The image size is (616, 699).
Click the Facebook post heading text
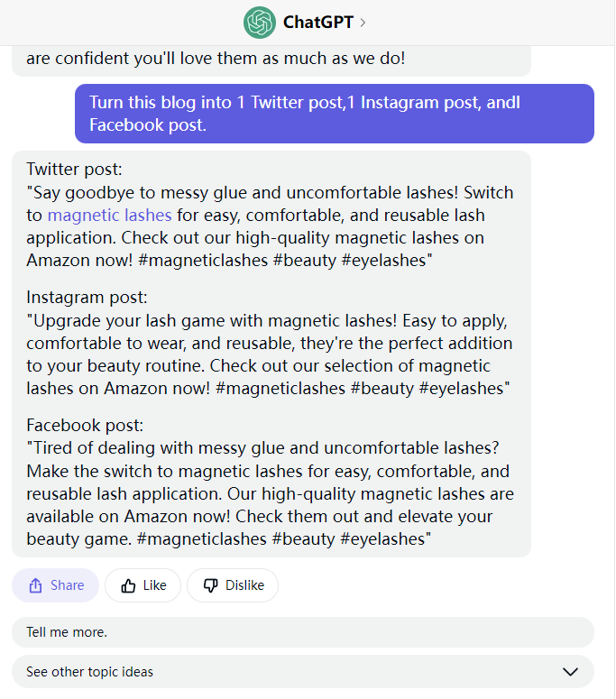(x=85, y=426)
